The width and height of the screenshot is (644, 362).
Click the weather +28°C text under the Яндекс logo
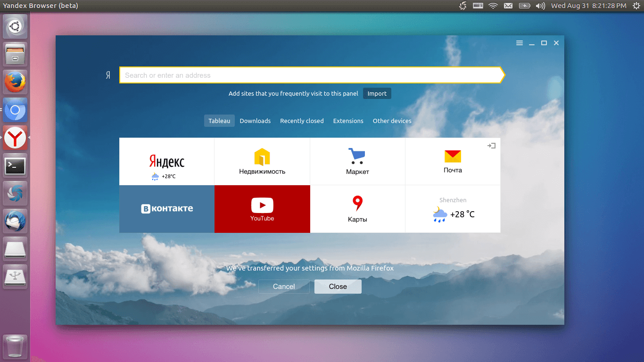(x=168, y=176)
